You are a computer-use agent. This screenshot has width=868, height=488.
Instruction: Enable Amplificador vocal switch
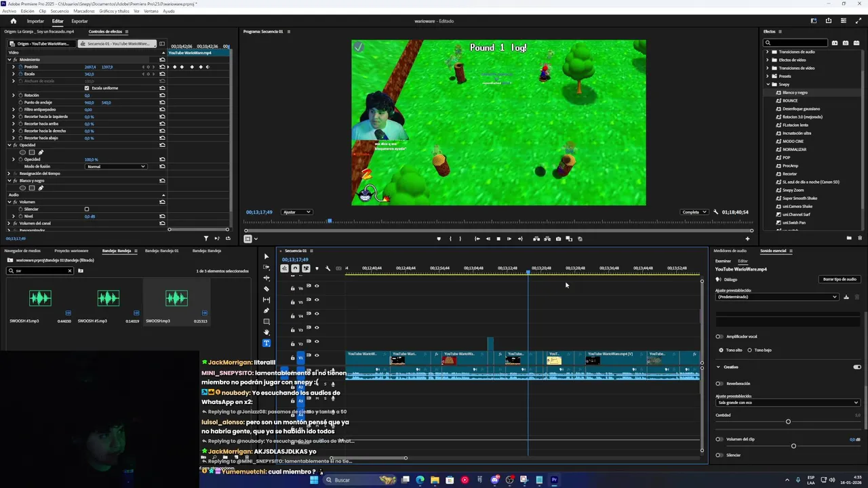(x=719, y=336)
